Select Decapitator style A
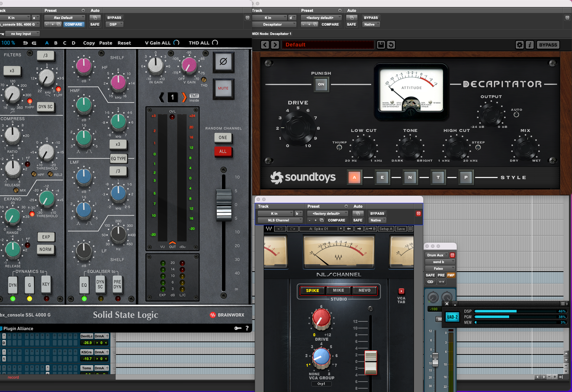Image resolution: width=572 pixels, height=392 pixels. 354,178
